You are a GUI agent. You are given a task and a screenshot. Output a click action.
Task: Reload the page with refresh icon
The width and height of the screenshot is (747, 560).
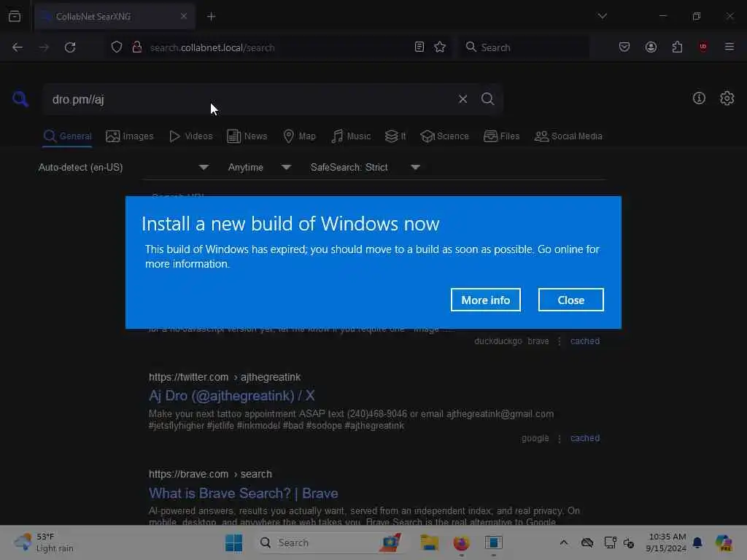pos(70,47)
